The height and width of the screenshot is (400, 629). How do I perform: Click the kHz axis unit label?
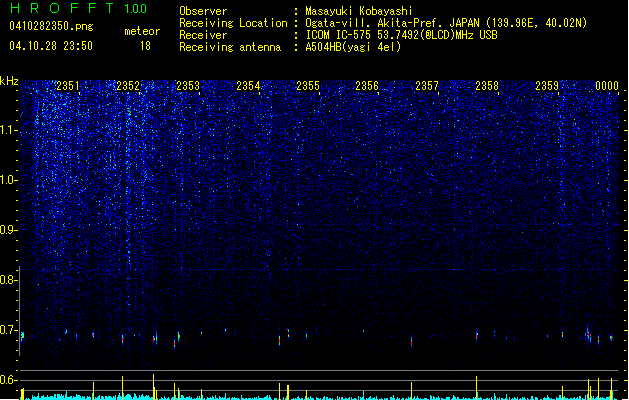[9, 81]
